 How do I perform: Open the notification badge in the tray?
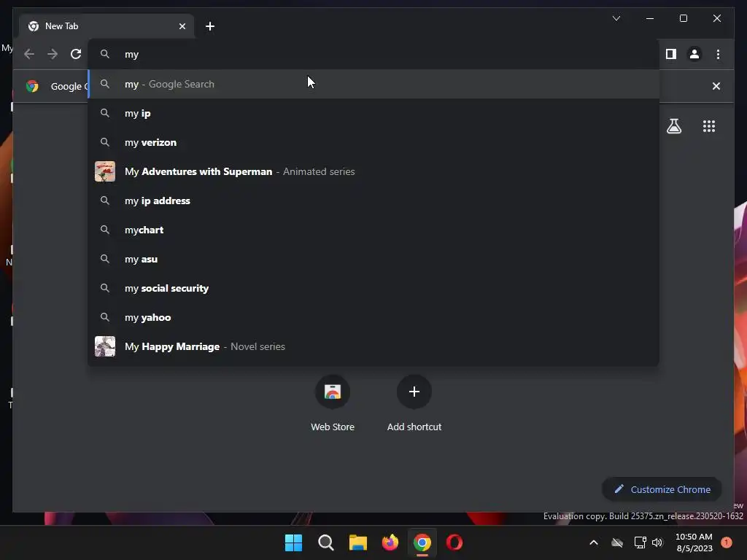[x=727, y=542]
